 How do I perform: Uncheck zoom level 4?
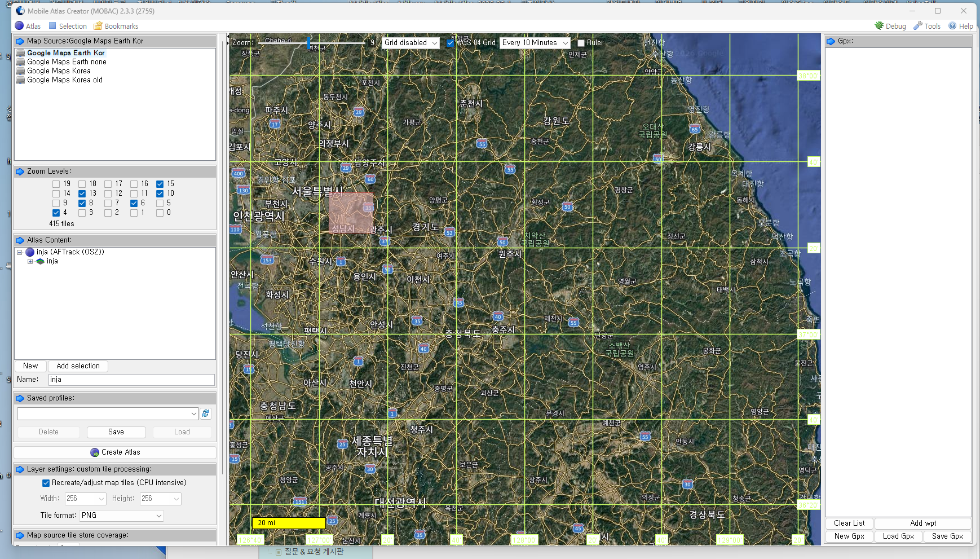56,213
